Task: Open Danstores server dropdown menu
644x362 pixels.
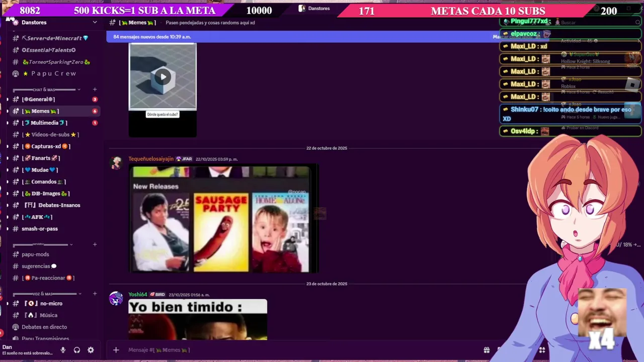Action: pos(95,22)
